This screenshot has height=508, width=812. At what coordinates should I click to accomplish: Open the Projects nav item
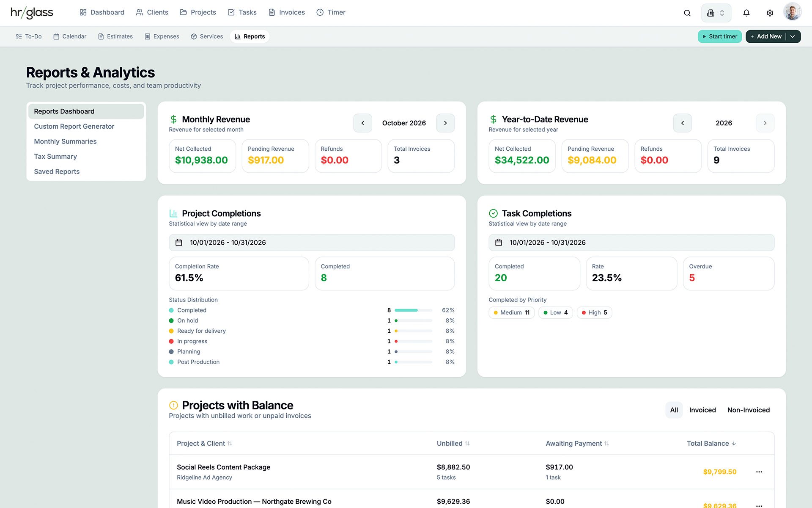198,12
